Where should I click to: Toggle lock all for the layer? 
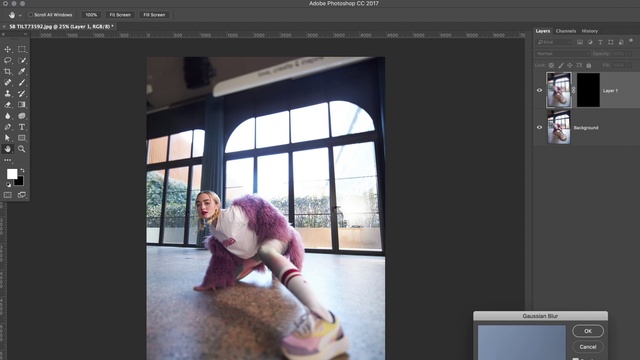(589, 65)
